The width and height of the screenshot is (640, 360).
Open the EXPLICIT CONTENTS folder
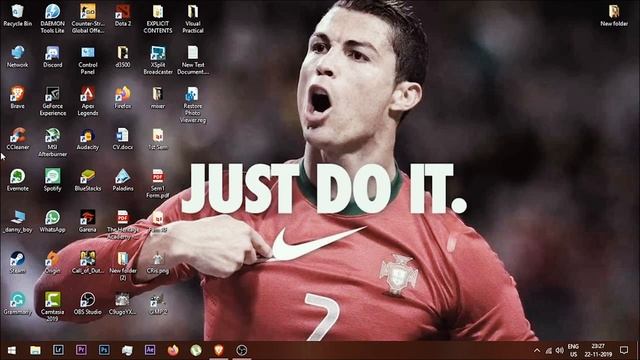158,18
